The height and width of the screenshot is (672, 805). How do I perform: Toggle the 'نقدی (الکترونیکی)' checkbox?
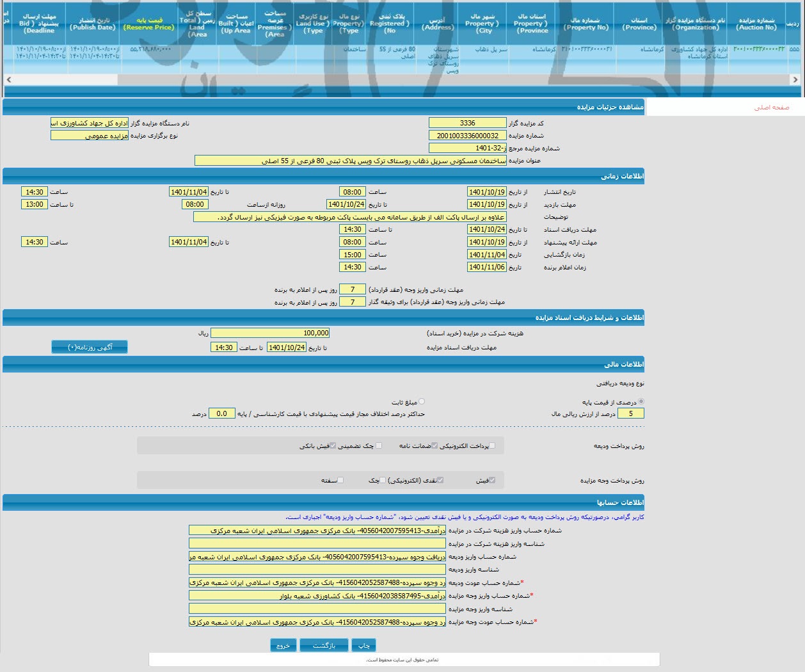coord(440,480)
